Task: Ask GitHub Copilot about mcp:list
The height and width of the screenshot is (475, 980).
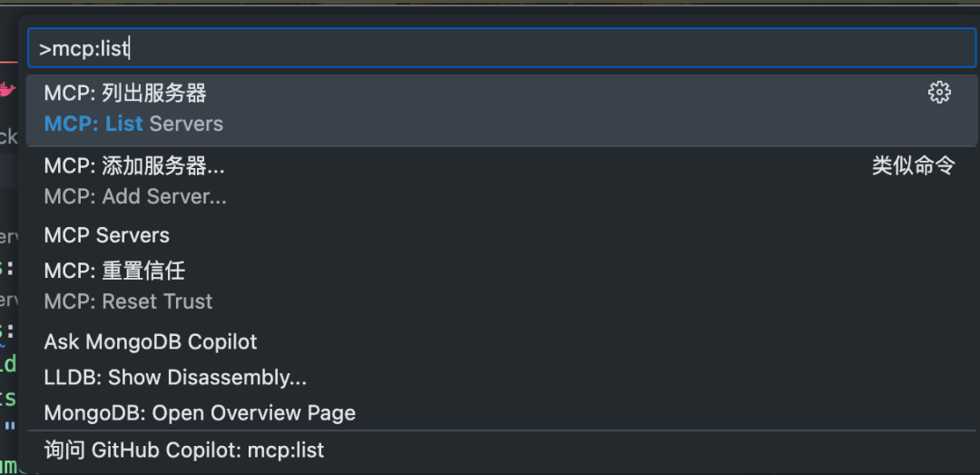Action: [x=184, y=450]
